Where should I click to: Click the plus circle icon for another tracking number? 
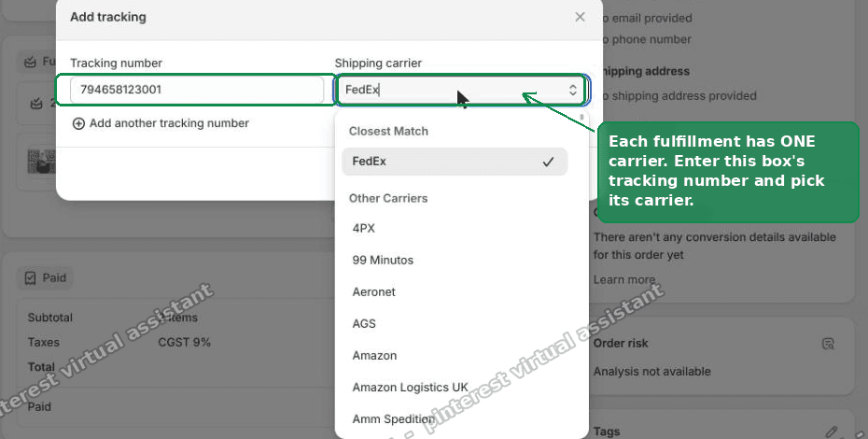tap(78, 123)
